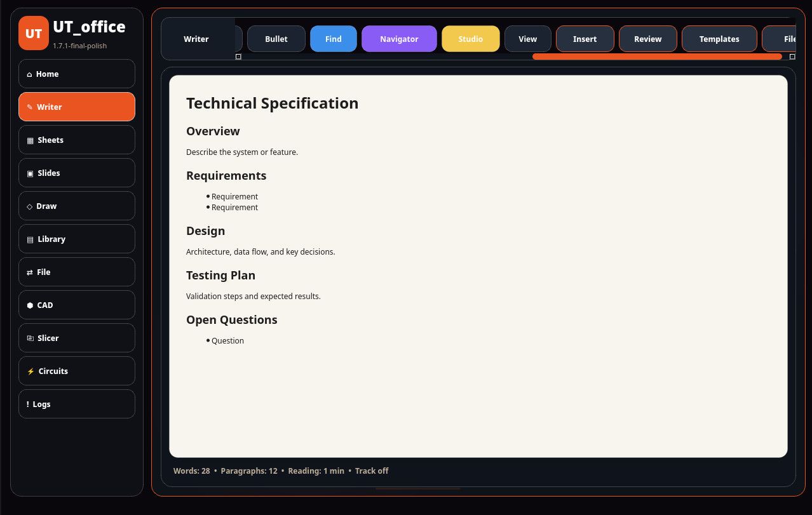The image size is (812, 515).
Task: Click the 'Track off' status indicator
Action: pos(372,471)
